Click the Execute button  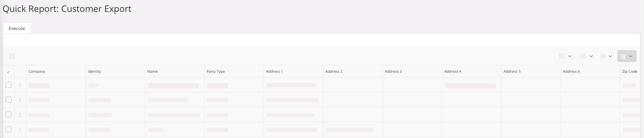pos(17,28)
